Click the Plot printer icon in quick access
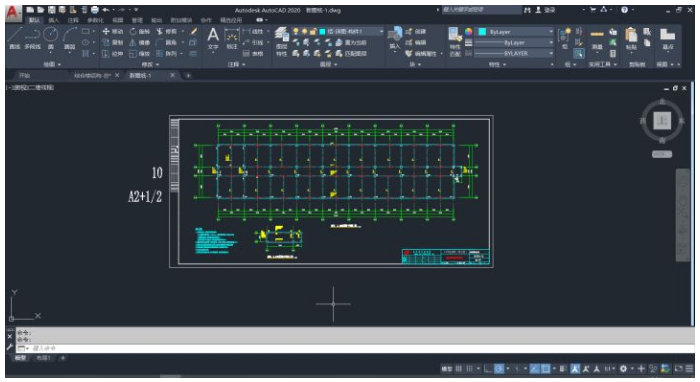This screenshot has width=700, height=382. pos(94,10)
